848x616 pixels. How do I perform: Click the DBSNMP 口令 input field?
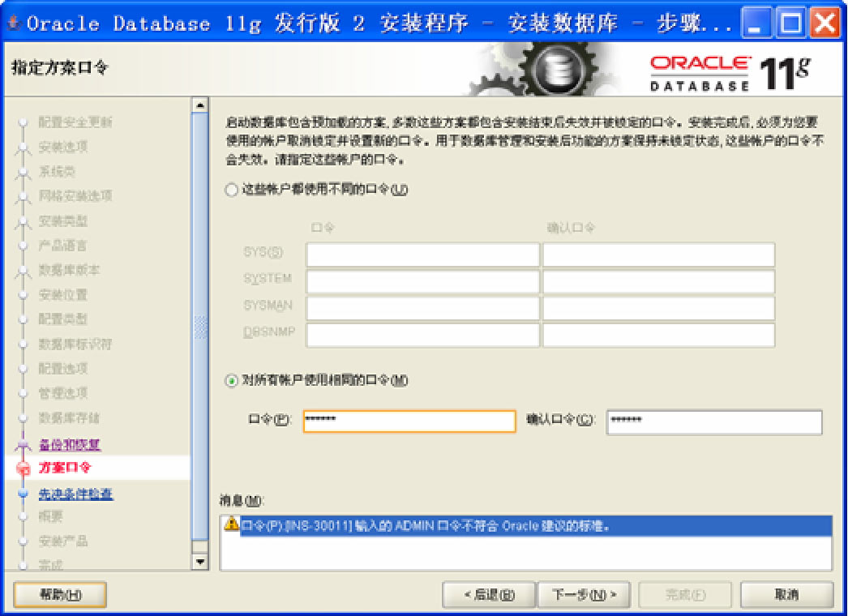(423, 336)
